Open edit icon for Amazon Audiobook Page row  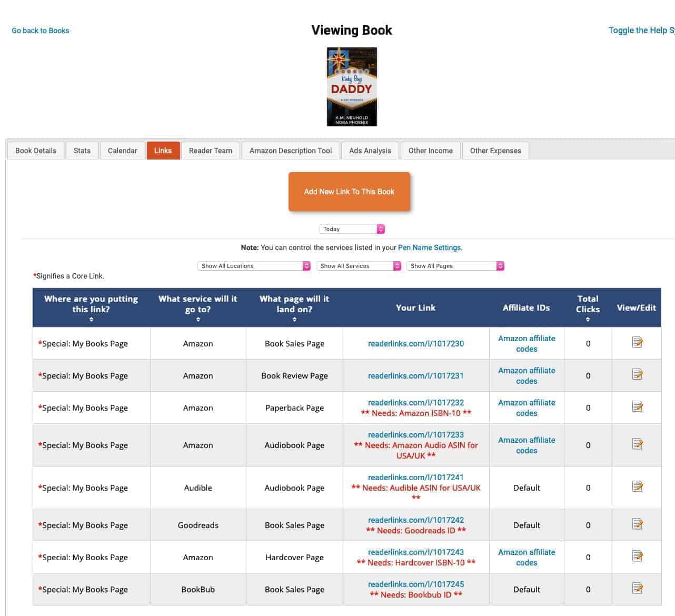(637, 444)
